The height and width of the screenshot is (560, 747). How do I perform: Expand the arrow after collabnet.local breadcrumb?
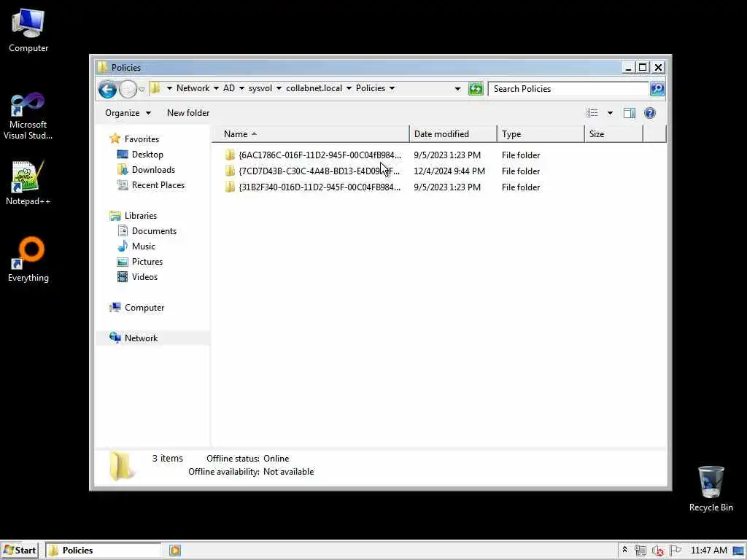pyautogui.click(x=349, y=88)
